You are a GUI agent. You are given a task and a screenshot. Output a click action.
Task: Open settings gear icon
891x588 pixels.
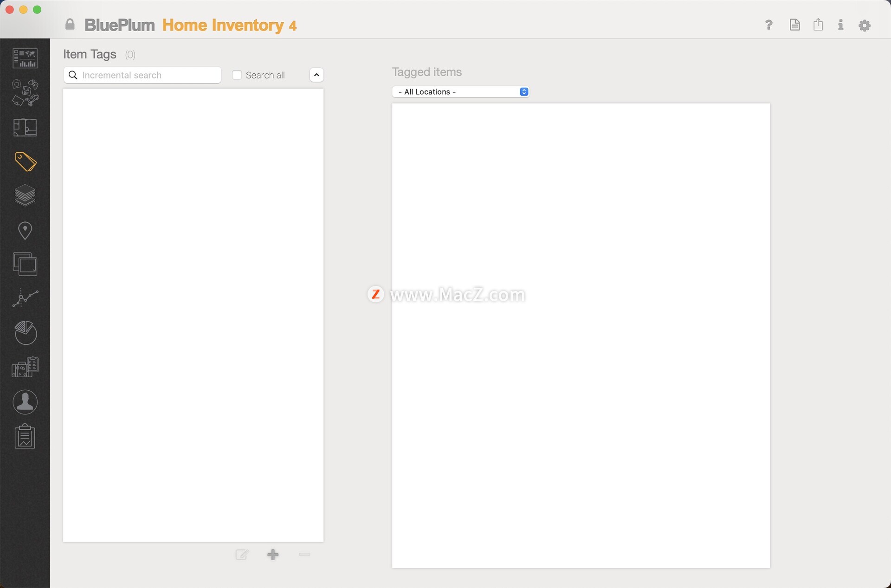[x=865, y=26]
